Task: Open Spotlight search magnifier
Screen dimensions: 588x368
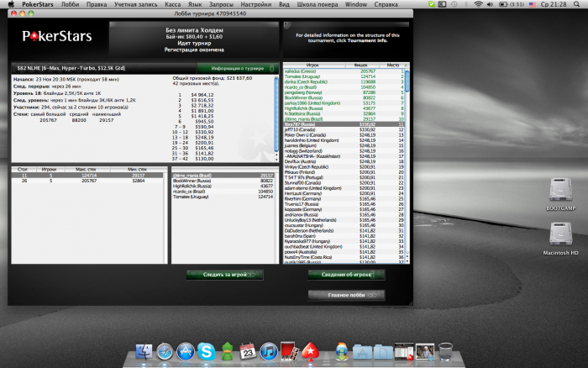Action: pos(577,4)
